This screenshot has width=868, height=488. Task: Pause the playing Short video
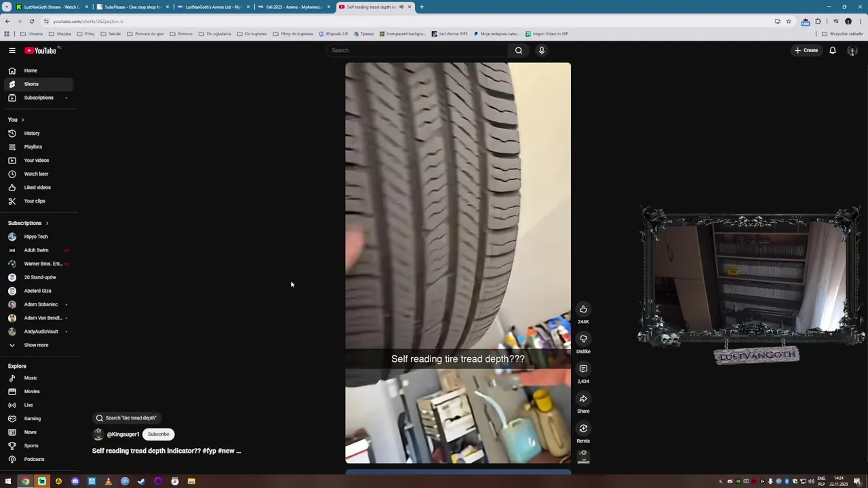(x=458, y=263)
